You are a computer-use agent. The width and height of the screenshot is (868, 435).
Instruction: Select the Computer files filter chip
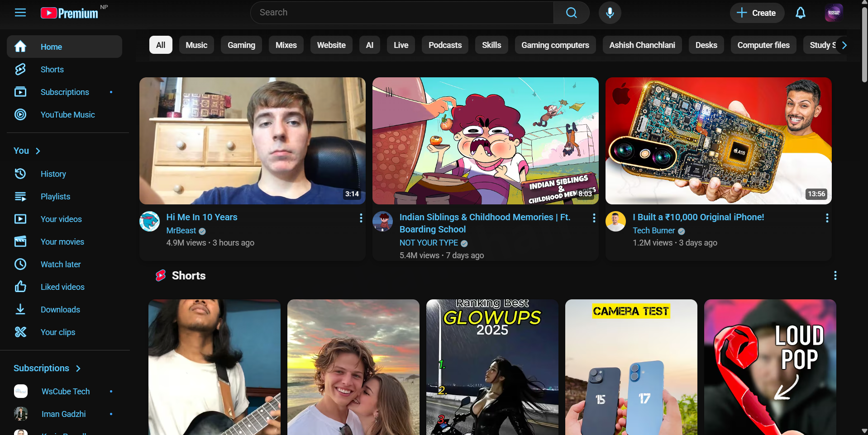point(763,45)
